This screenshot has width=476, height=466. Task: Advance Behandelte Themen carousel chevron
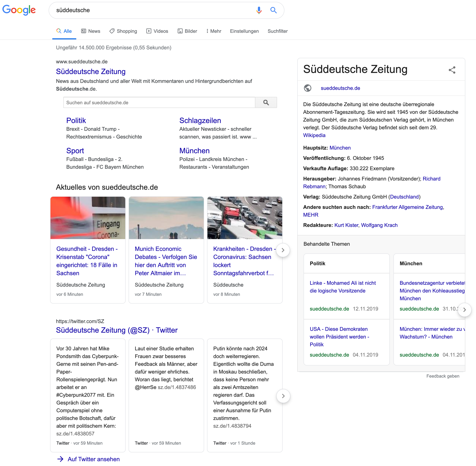coord(464,310)
